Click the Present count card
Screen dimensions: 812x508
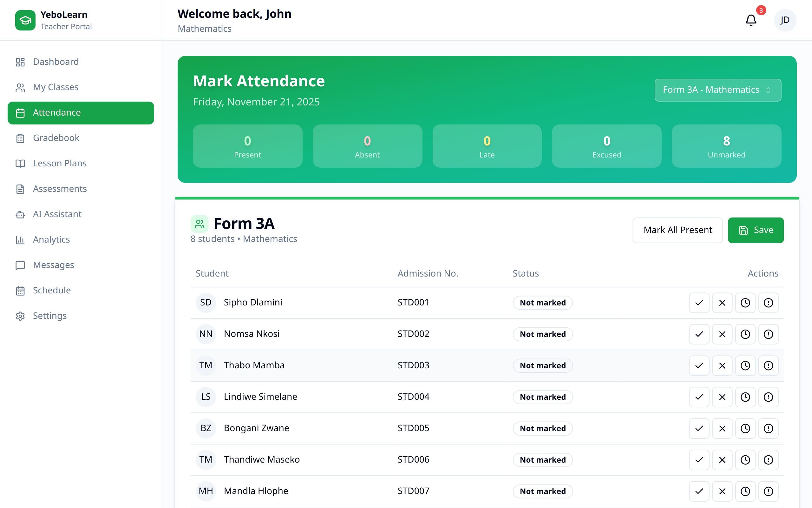pos(248,146)
